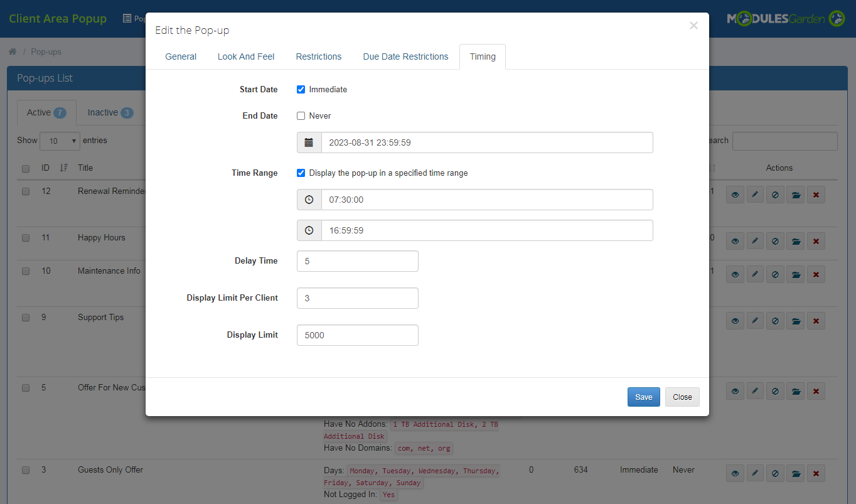Open the Show entries count dropdown
This screenshot has height=504, width=856.
point(59,141)
